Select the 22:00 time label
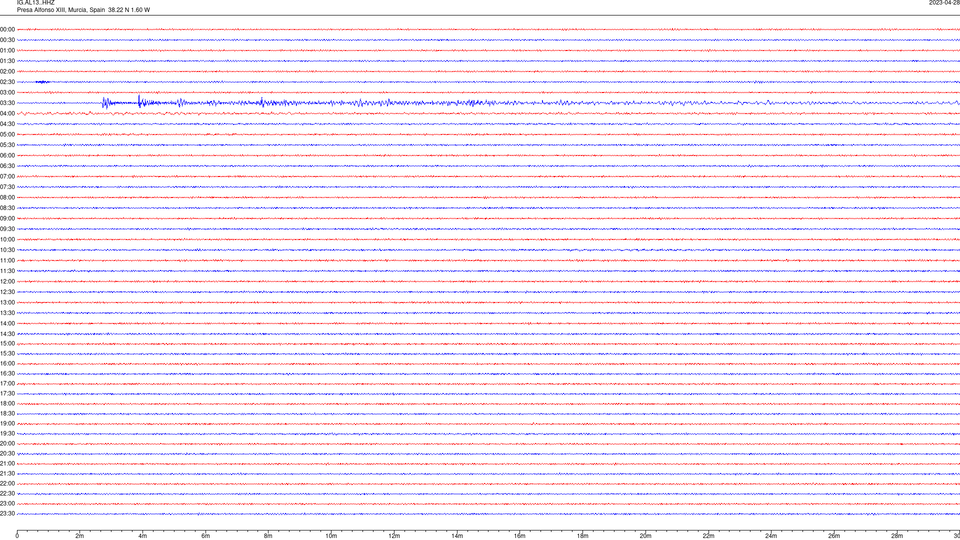 pyautogui.click(x=7, y=484)
